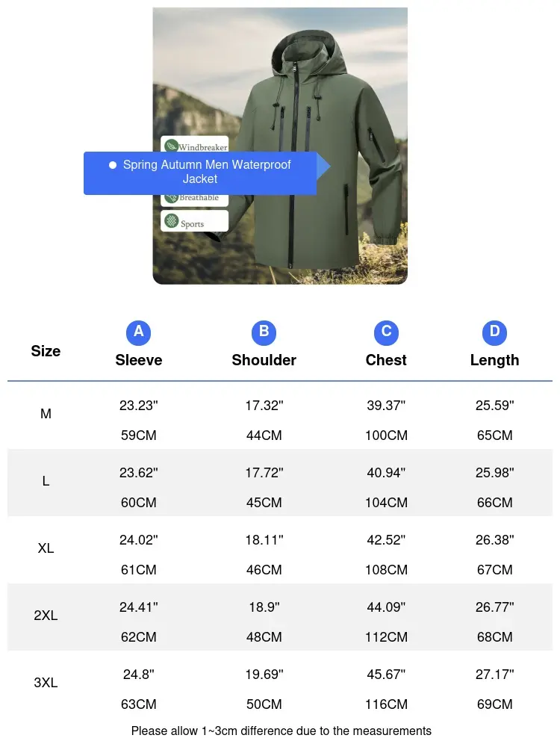This screenshot has width=560, height=747.
Task: Click the Chest column header text
Action: (x=386, y=360)
